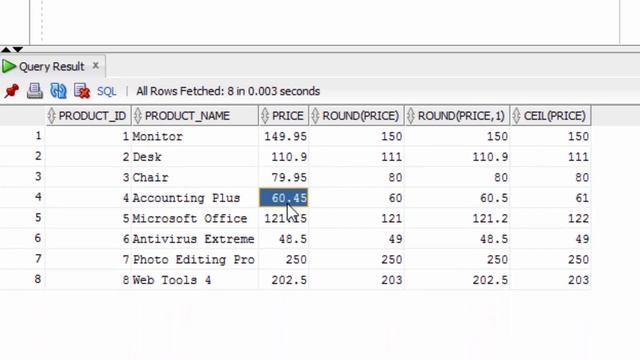Click the 'All Rows Fetched' status text
The image size is (640, 360).
coord(228,91)
